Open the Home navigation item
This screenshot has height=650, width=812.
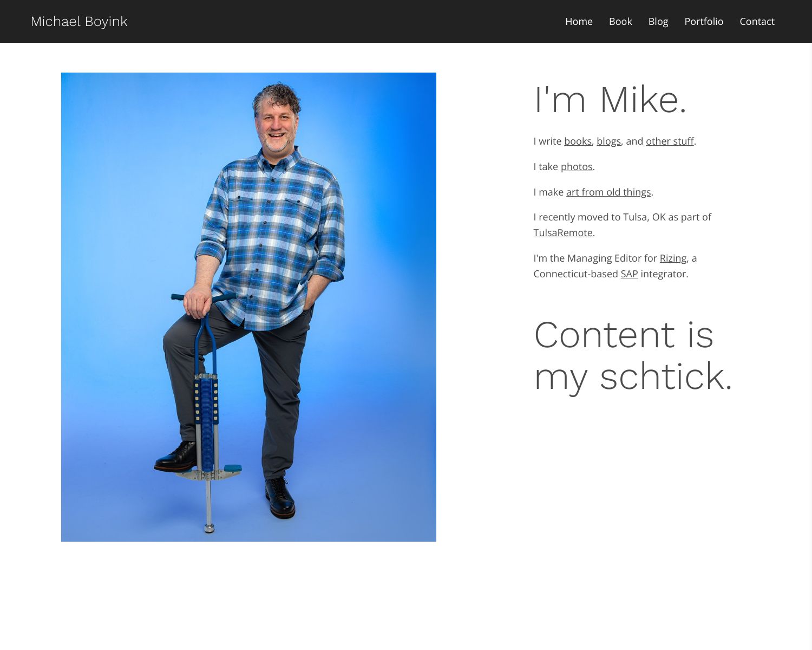(x=579, y=22)
